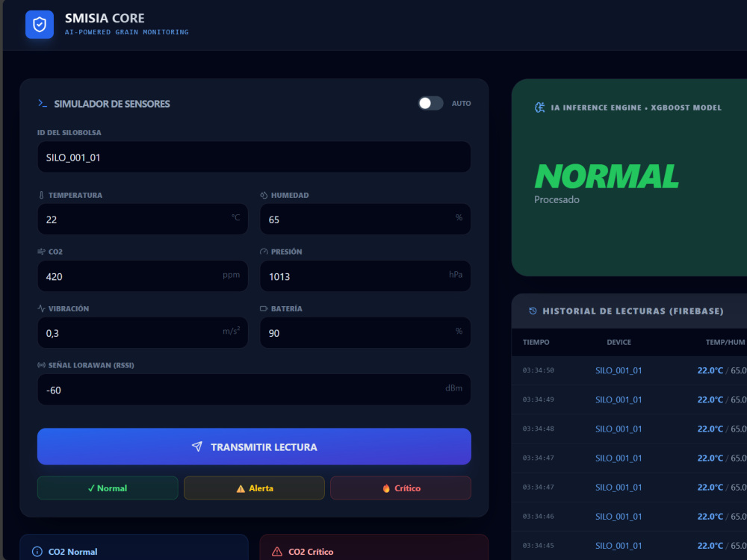Click the 22.0°C value in the 03:34:49 row

tap(710, 400)
